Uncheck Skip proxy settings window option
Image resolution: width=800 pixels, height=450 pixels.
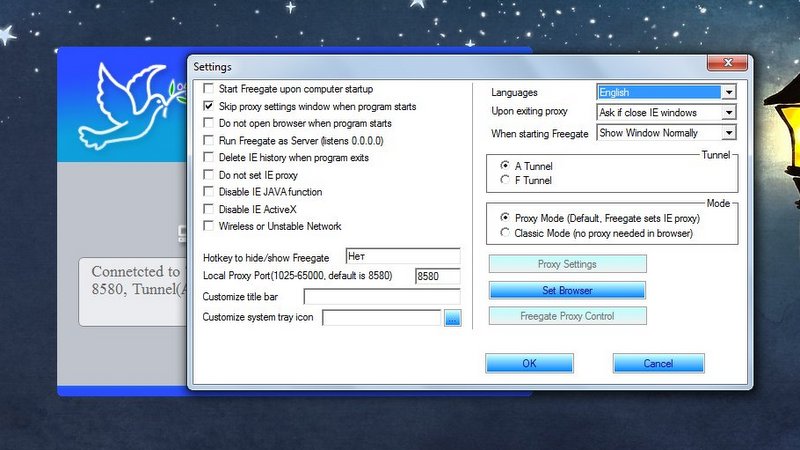(208, 106)
